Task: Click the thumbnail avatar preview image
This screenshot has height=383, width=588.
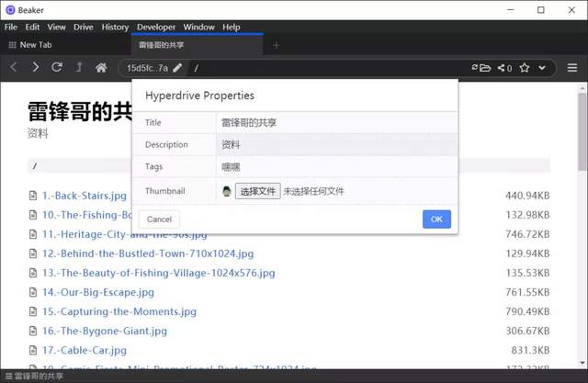Action: tap(227, 191)
